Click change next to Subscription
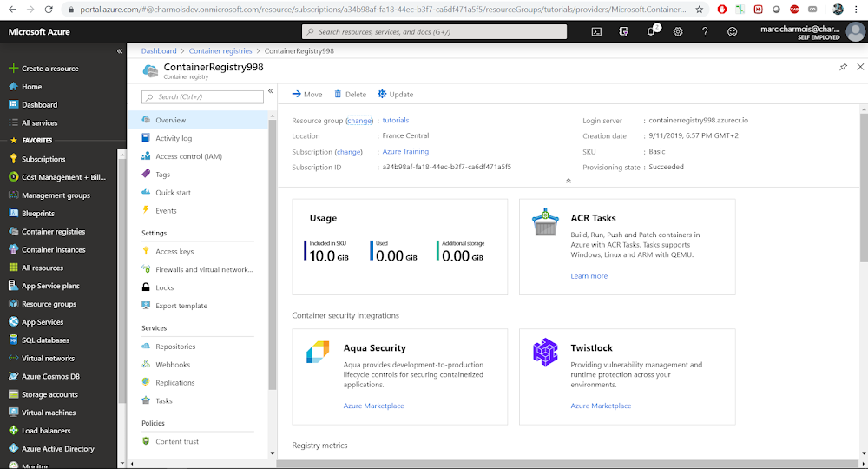 click(x=349, y=152)
